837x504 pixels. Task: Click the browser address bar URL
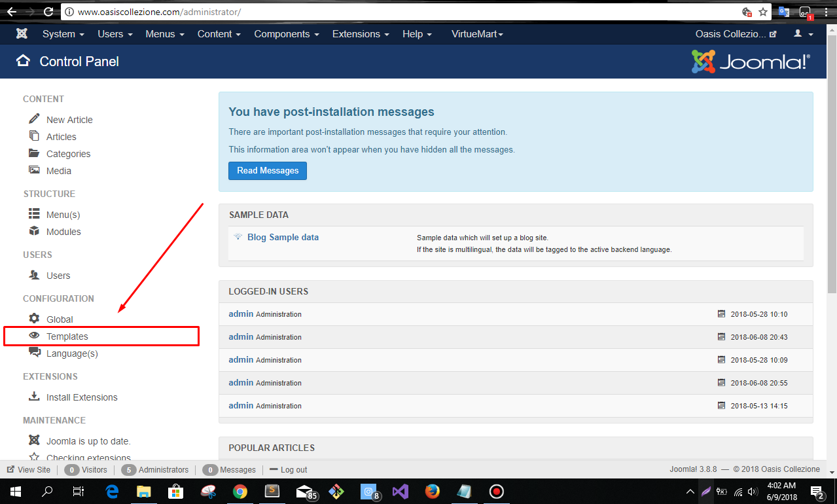pos(159,12)
